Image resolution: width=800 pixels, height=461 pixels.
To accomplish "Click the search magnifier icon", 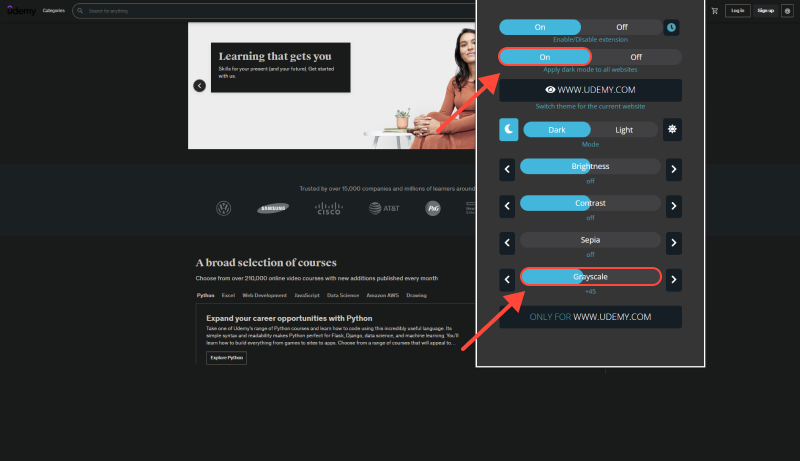I will [x=80, y=11].
